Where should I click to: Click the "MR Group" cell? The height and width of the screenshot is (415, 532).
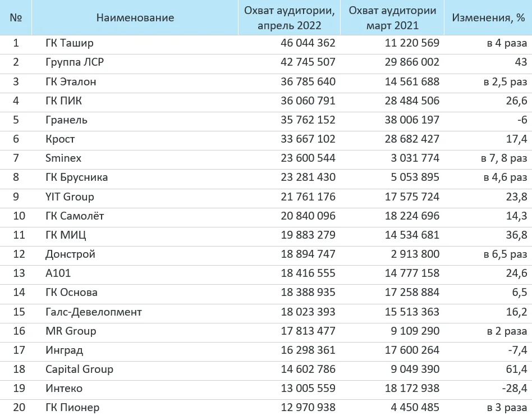pyautogui.click(x=71, y=331)
